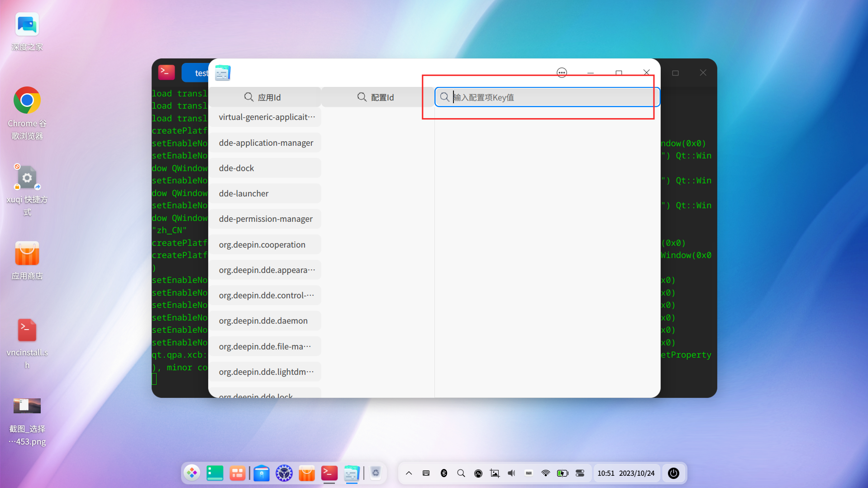868x488 pixels.
Task: Open the File Manager from the dock
Action: click(261, 473)
